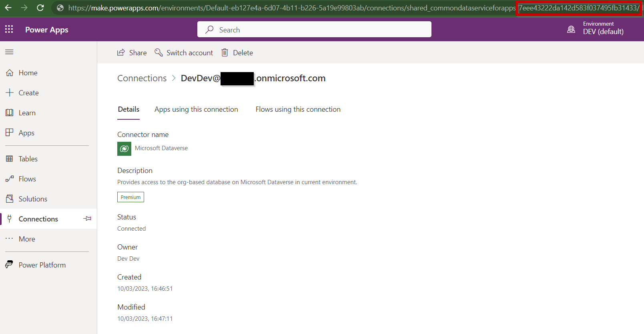The image size is (644, 334).
Task: Go back with the browser back arrow
Action: click(8, 8)
